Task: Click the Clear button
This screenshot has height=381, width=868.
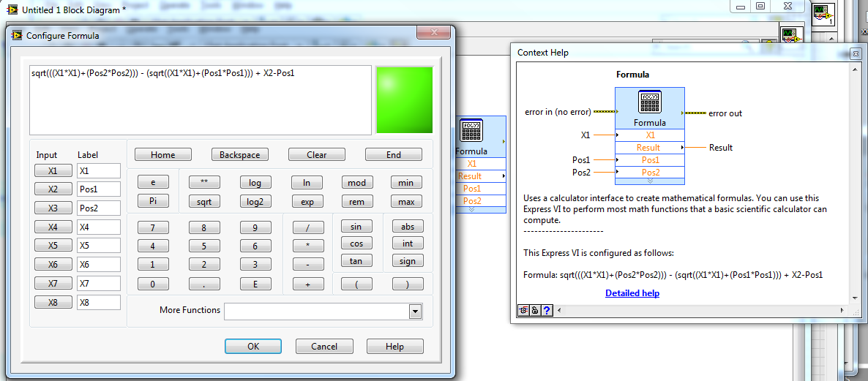Action: click(x=317, y=155)
